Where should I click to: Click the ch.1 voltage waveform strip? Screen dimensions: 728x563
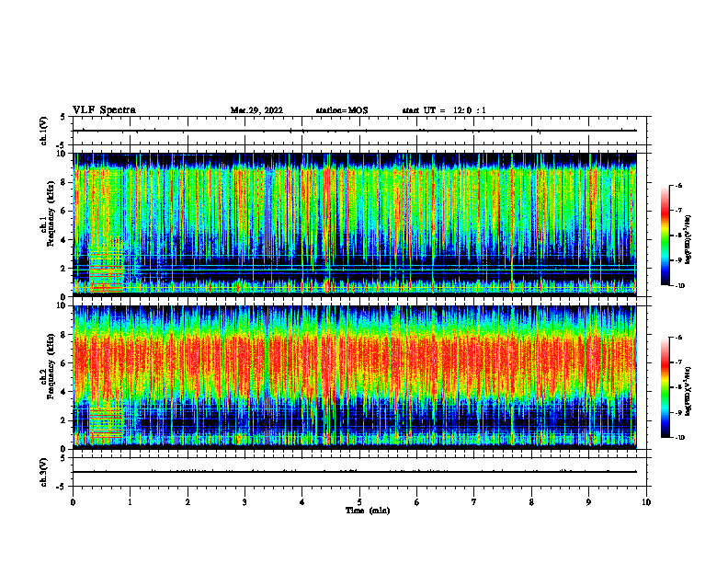pos(359,131)
